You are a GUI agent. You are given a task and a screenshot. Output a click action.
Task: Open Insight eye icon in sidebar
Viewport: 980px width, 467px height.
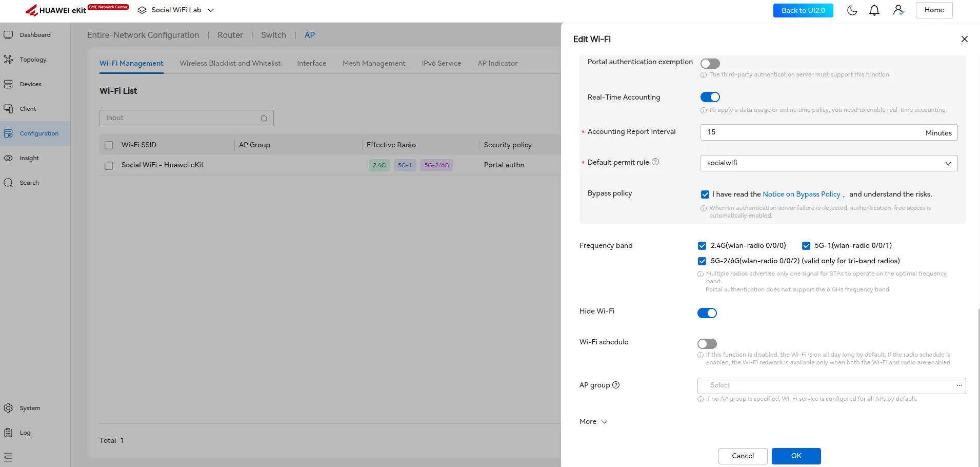pos(8,158)
